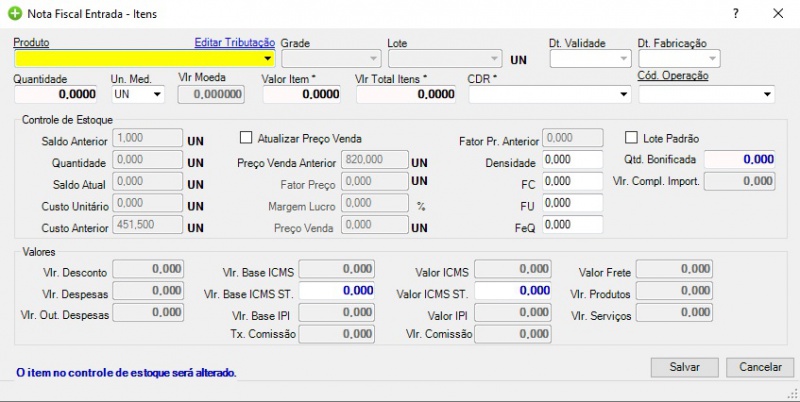Click the Editar Tributação link
This screenshot has width=800, height=402.
tap(234, 43)
